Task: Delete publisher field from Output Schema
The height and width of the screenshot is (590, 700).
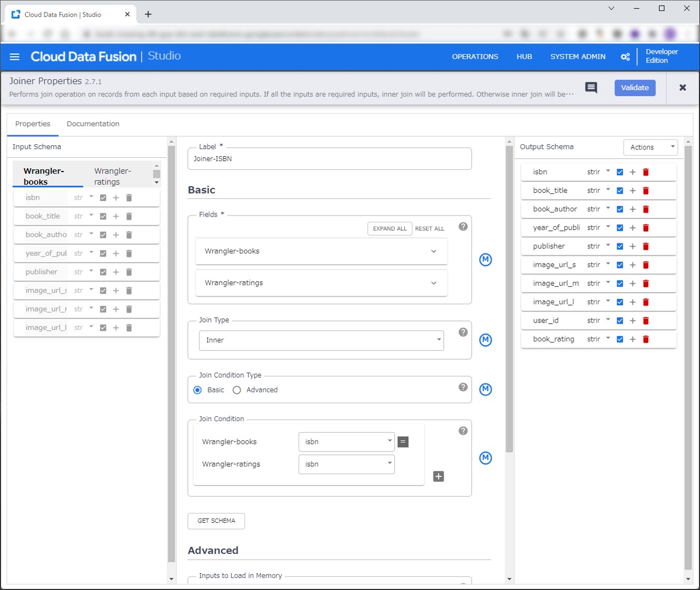Action: pyautogui.click(x=646, y=246)
